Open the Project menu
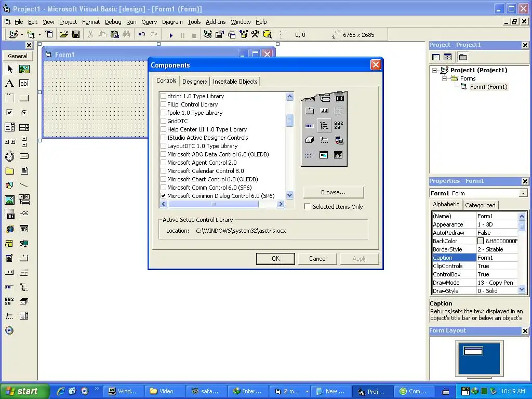 [68, 22]
